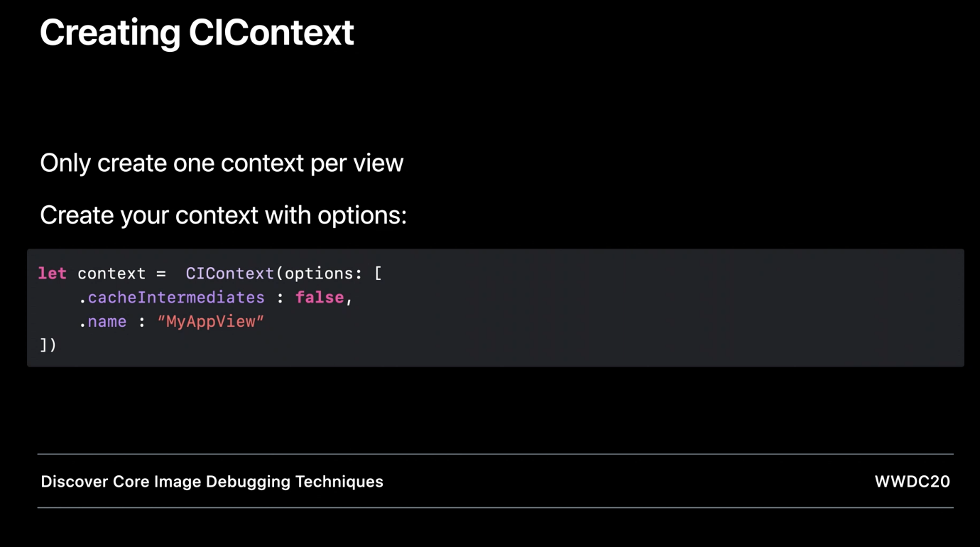Screen dimensions: 980x547
Task: Click the WWDC20 label in footer
Action: (912, 482)
